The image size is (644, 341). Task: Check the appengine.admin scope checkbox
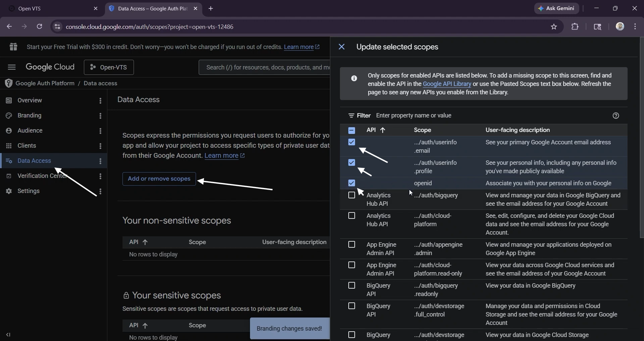point(352,245)
